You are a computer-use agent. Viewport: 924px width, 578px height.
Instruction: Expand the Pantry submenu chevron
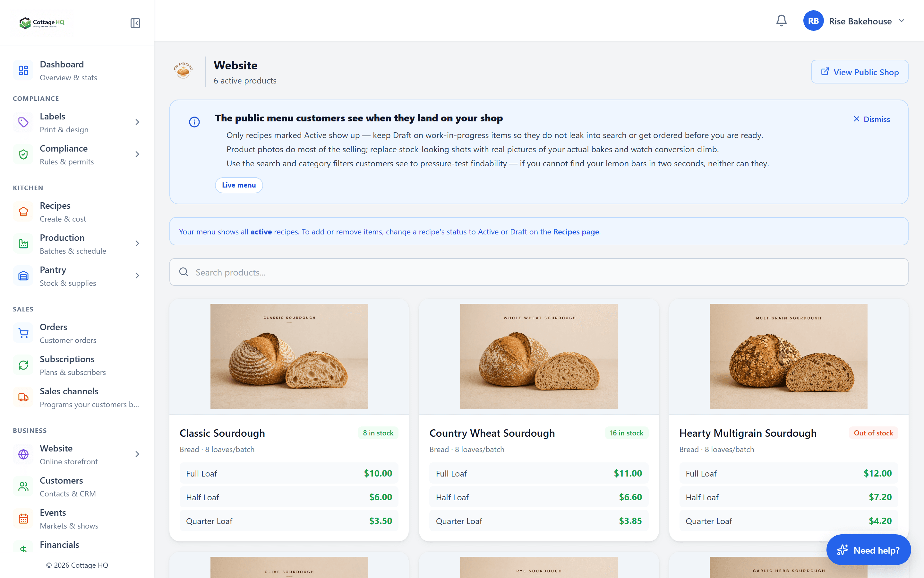click(137, 276)
